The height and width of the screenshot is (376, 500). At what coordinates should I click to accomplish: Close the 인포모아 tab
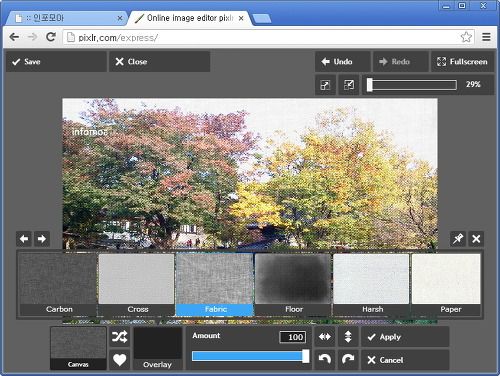click(120, 18)
